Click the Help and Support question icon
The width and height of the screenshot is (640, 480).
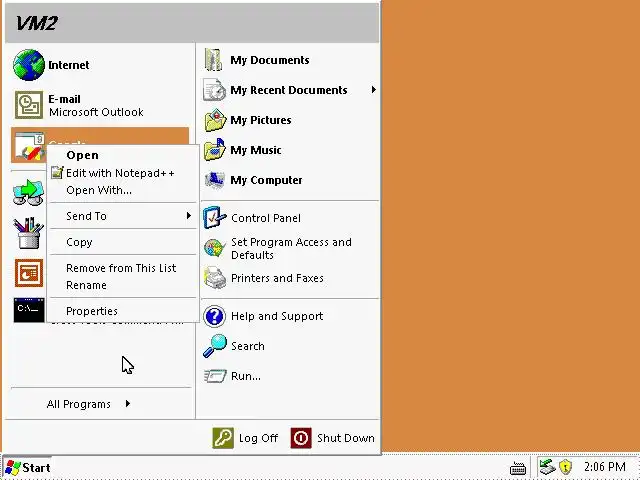(x=214, y=316)
